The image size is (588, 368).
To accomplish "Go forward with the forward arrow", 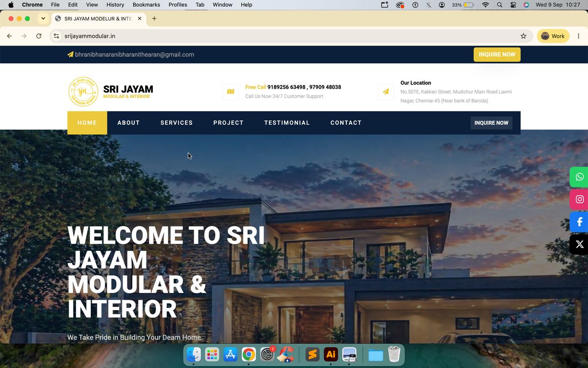I will [x=24, y=36].
